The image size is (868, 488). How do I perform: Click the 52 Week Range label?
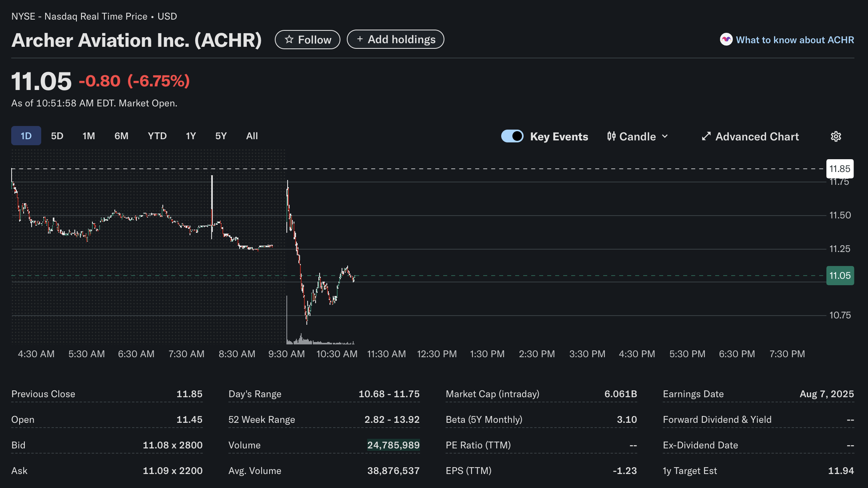click(x=262, y=420)
